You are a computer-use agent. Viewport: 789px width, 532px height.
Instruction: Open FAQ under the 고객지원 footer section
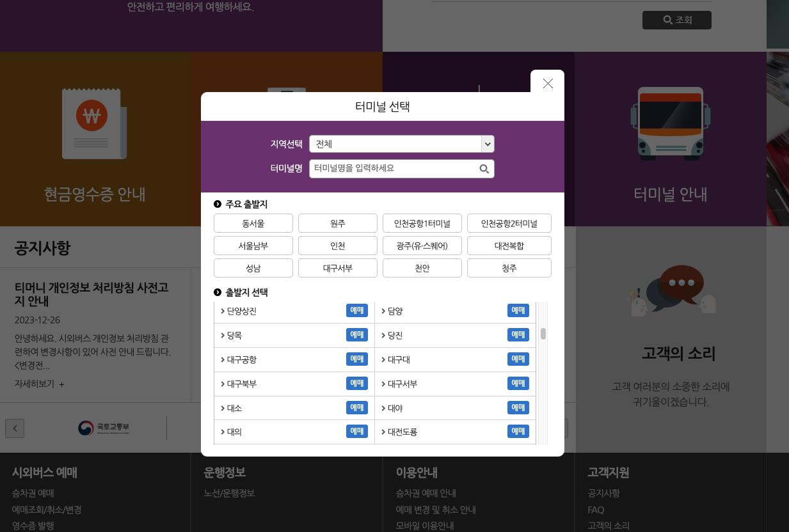tap(595, 510)
